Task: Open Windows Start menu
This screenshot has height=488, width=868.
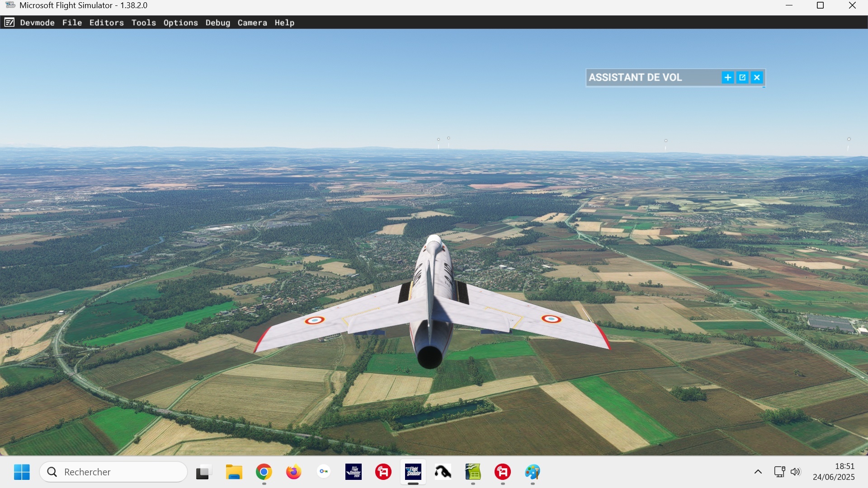Action: 22,472
